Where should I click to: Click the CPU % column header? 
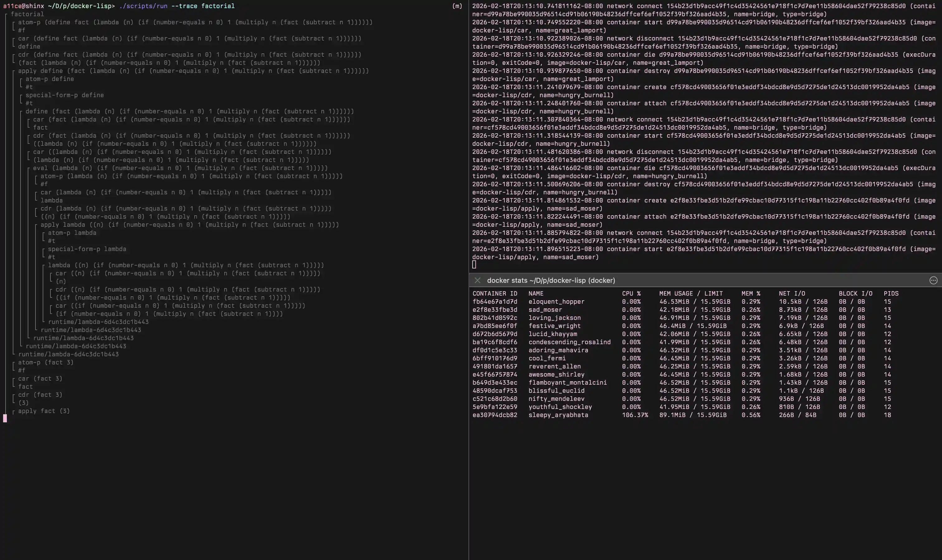pyautogui.click(x=630, y=293)
